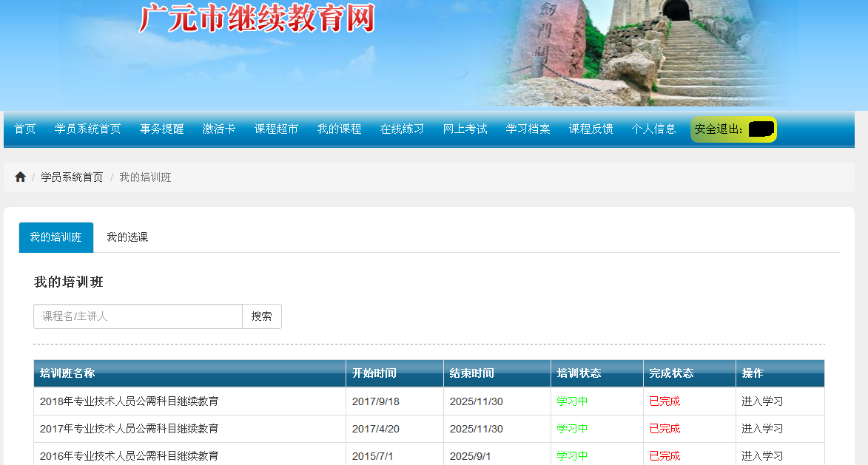Open 首页 in navigation bar
The width and height of the screenshot is (868, 465).
coord(25,129)
